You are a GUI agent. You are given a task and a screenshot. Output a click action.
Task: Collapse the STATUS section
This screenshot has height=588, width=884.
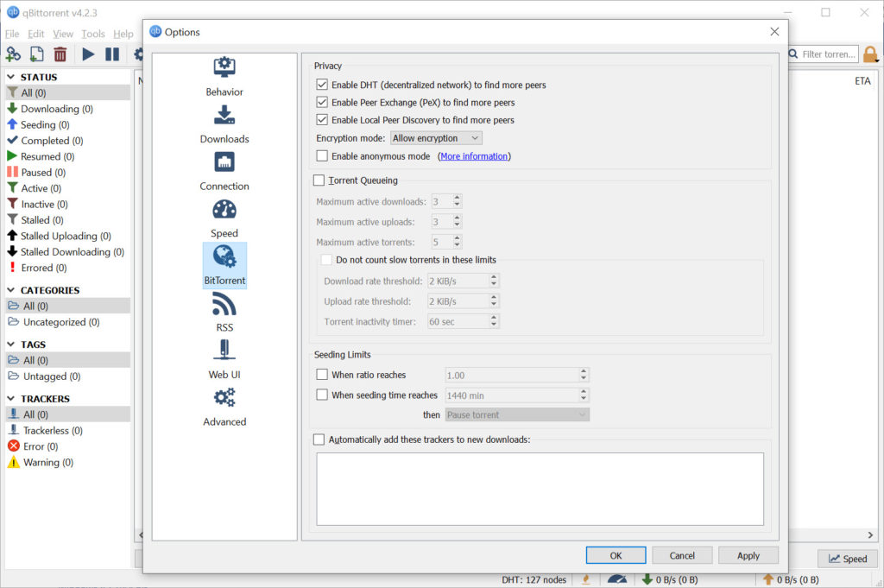pos(10,77)
